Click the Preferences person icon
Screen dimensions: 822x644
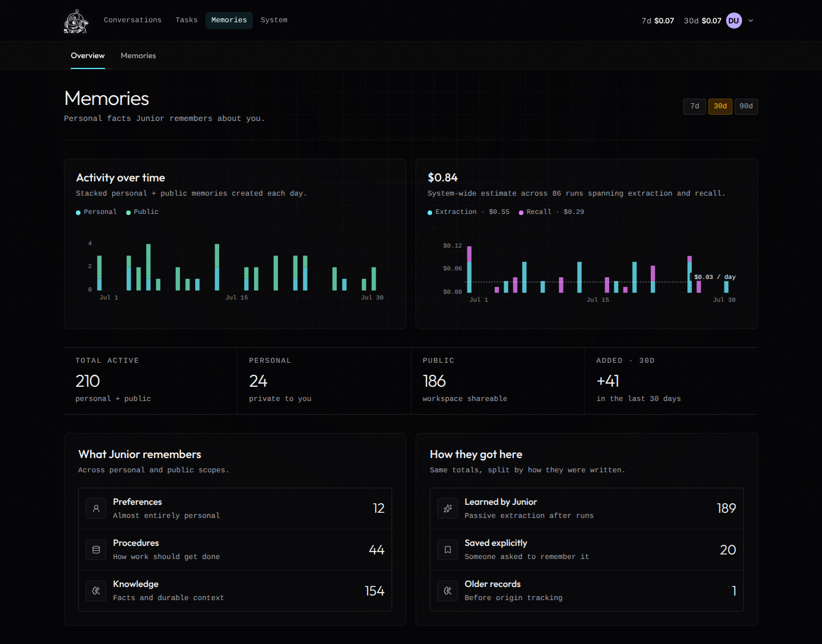(x=96, y=508)
